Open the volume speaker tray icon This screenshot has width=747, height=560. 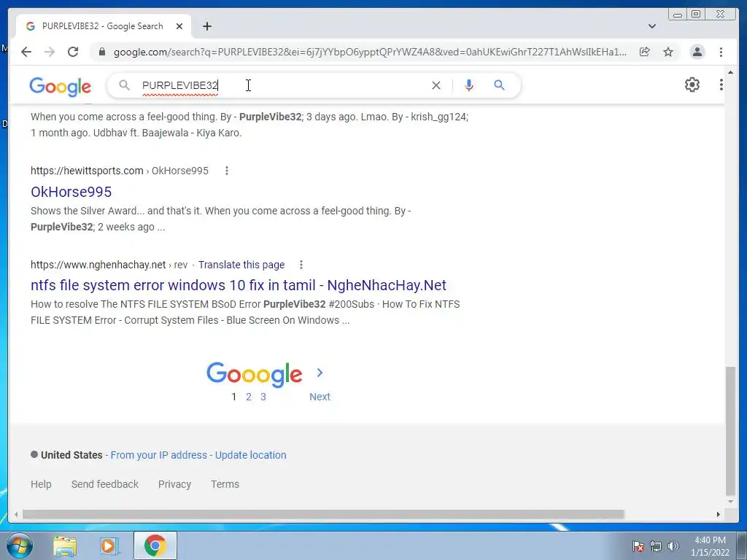point(673,546)
